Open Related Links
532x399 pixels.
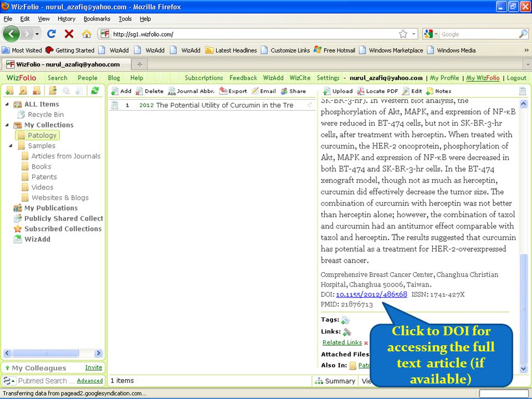point(342,342)
